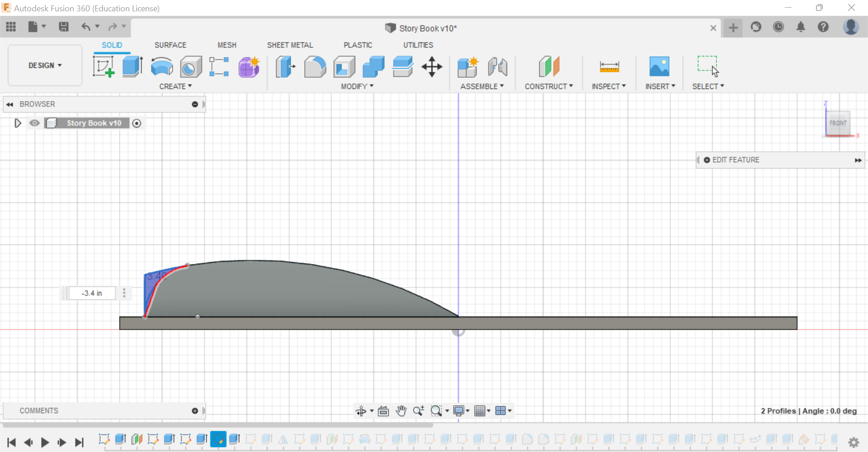
Task: Open the Rectangular Pattern tool
Action: click(219, 66)
